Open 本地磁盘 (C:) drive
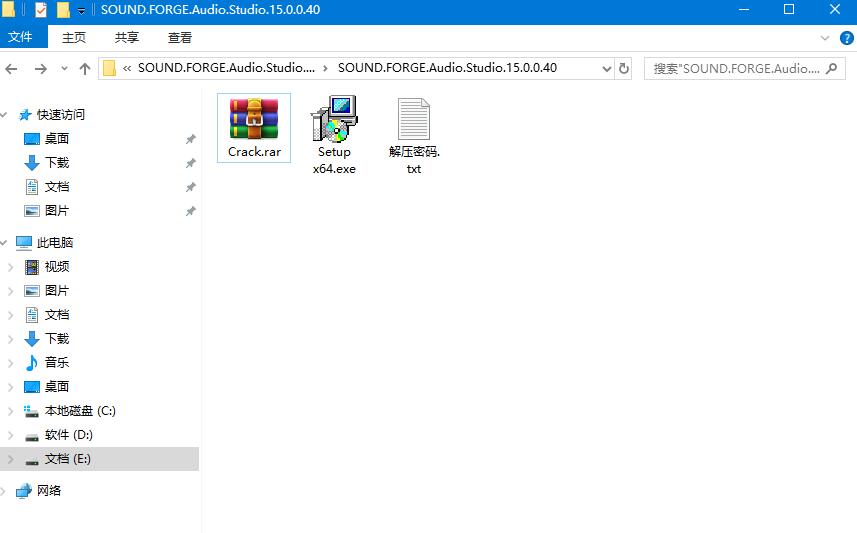 tap(80, 411)
